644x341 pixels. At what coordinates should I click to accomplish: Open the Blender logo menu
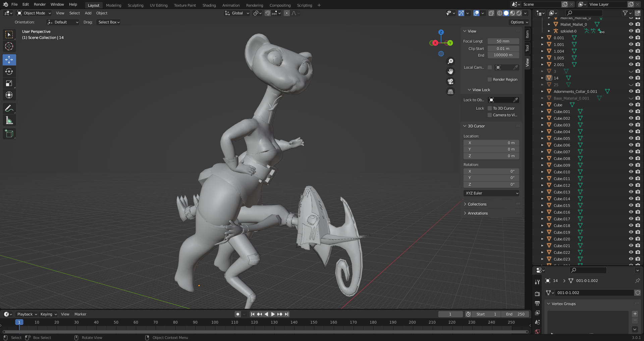[x=5, y=4]
